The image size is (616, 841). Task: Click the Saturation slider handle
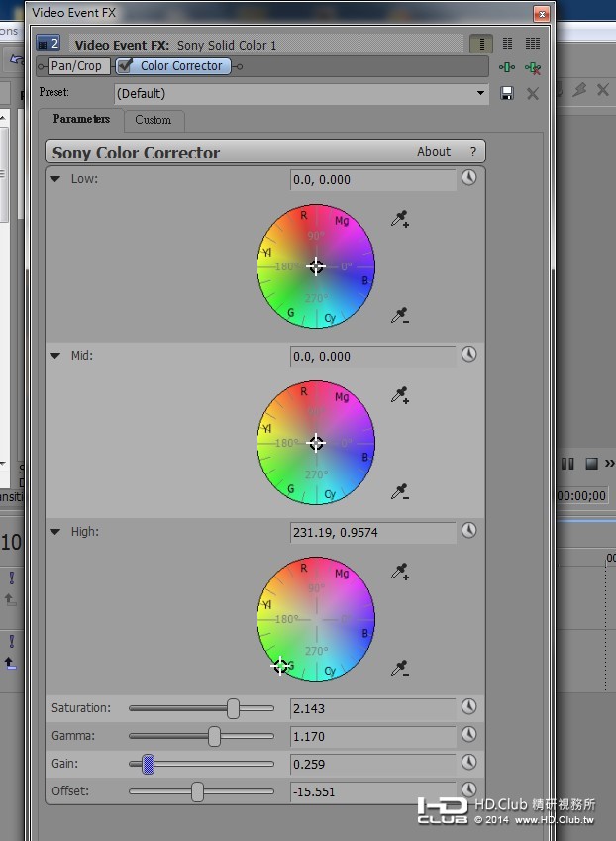233,708
